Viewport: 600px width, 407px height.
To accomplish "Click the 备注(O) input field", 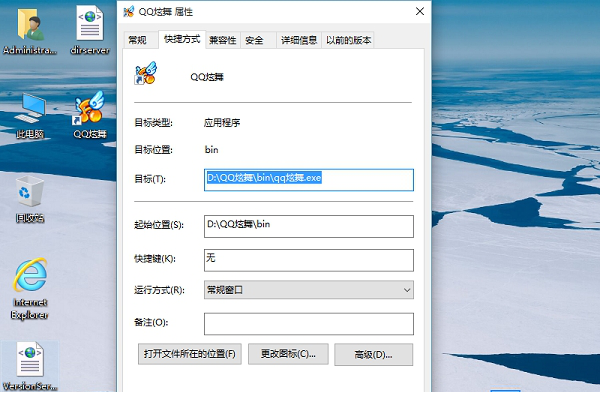I will (x=309, y=324).
